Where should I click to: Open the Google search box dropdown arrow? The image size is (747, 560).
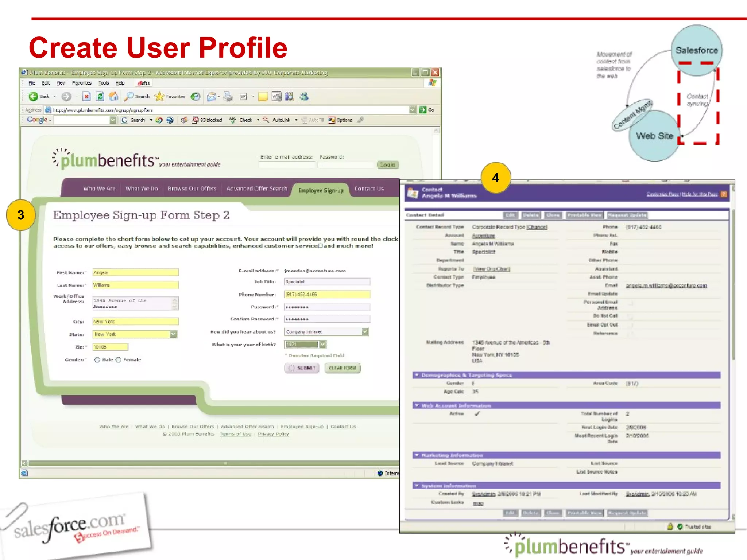pos(113,120)
